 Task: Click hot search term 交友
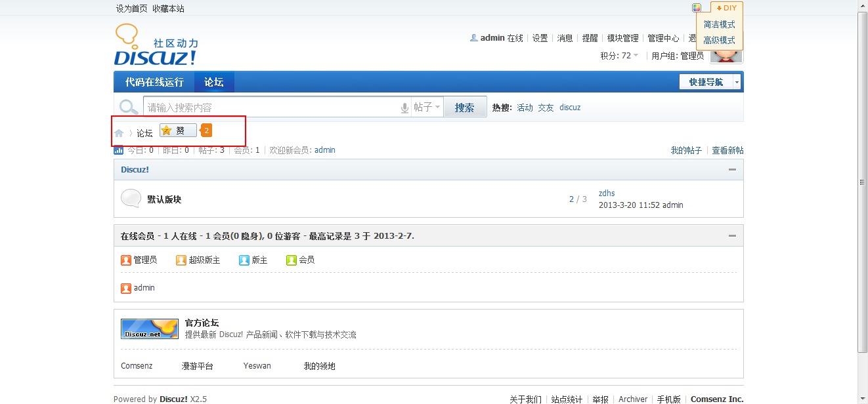point(546,108)
